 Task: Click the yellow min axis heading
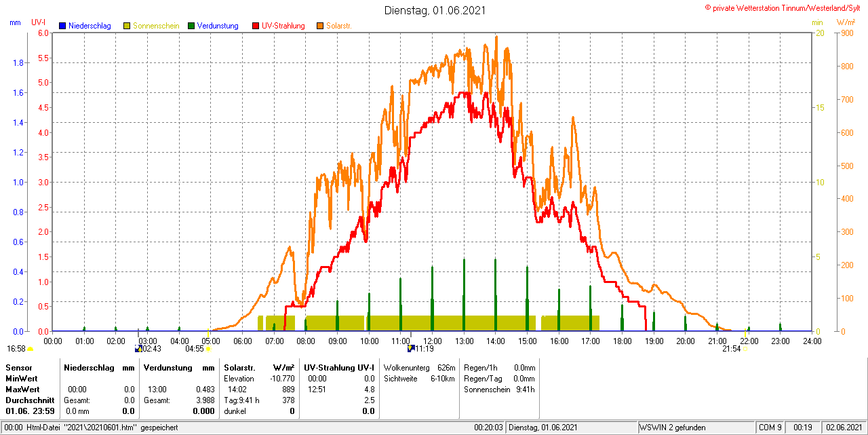[x=817, y=22]
